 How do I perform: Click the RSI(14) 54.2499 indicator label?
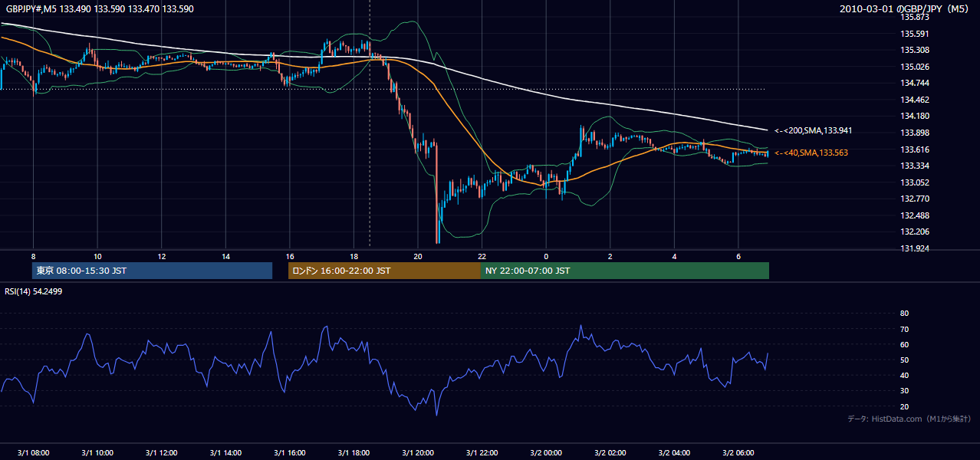tap(34, 291)
